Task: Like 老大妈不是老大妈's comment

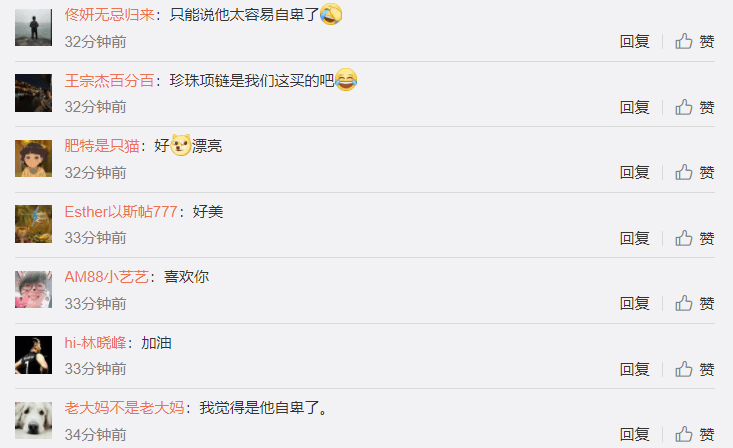Action: pyautogui.click(x=695, y=434)
